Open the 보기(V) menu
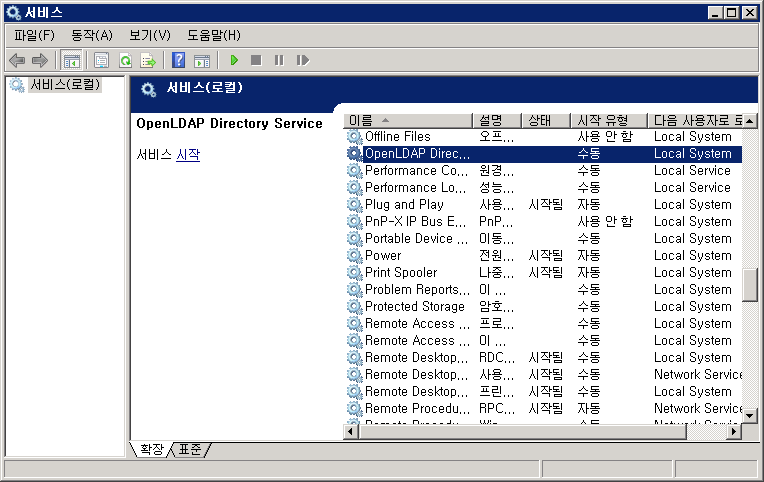The image size is (764, 482). click(150, 35)
